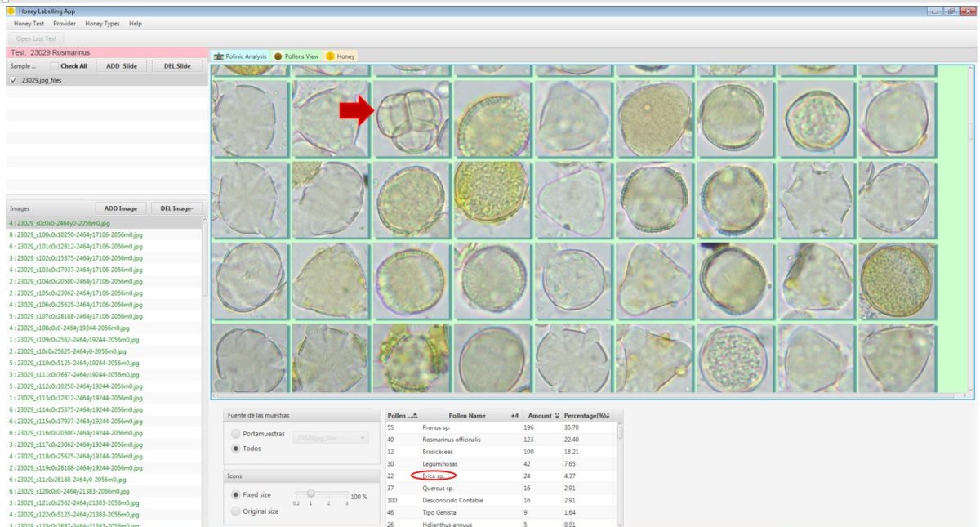Click the sort icon in Pollen Name header
This screenshot has width=980, height=527.
(x=514, y=416)
